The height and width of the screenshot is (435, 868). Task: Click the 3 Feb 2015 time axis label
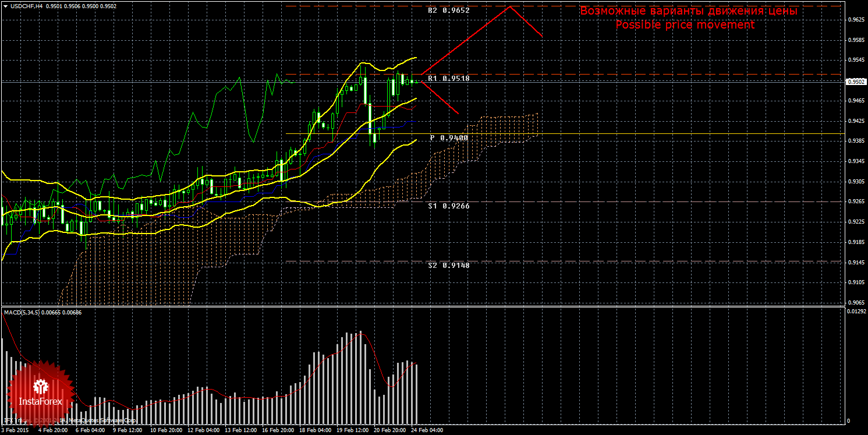pyautogui.click(x=15, y=430)
